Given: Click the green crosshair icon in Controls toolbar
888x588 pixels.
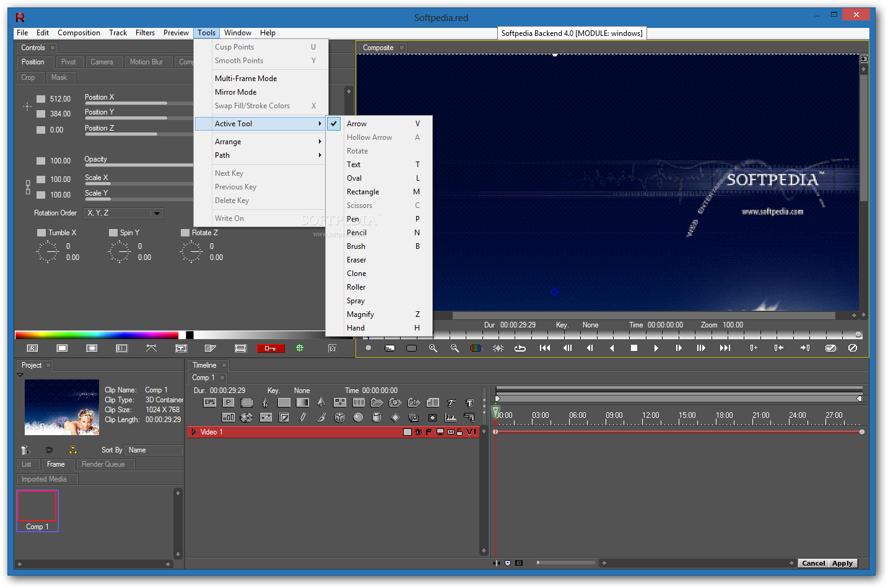Looking at the screenshot, I should point(300,348).
